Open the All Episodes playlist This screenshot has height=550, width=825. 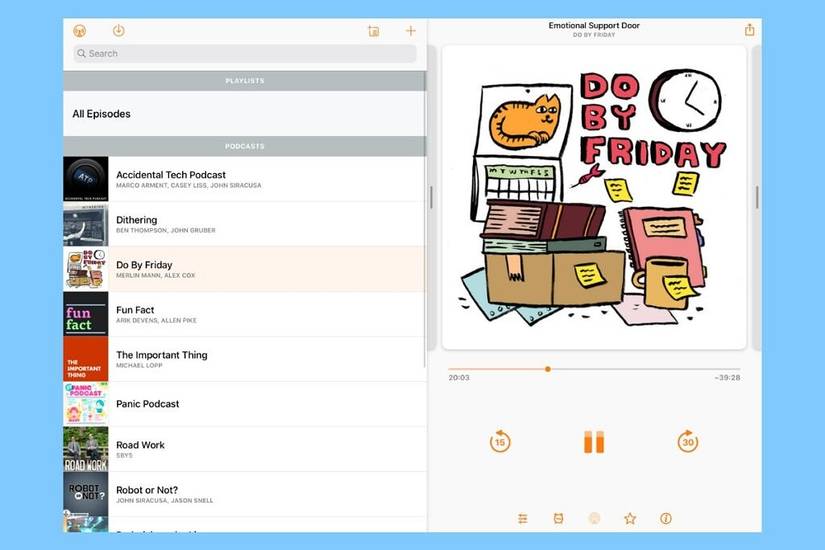[x=245, y=114]
